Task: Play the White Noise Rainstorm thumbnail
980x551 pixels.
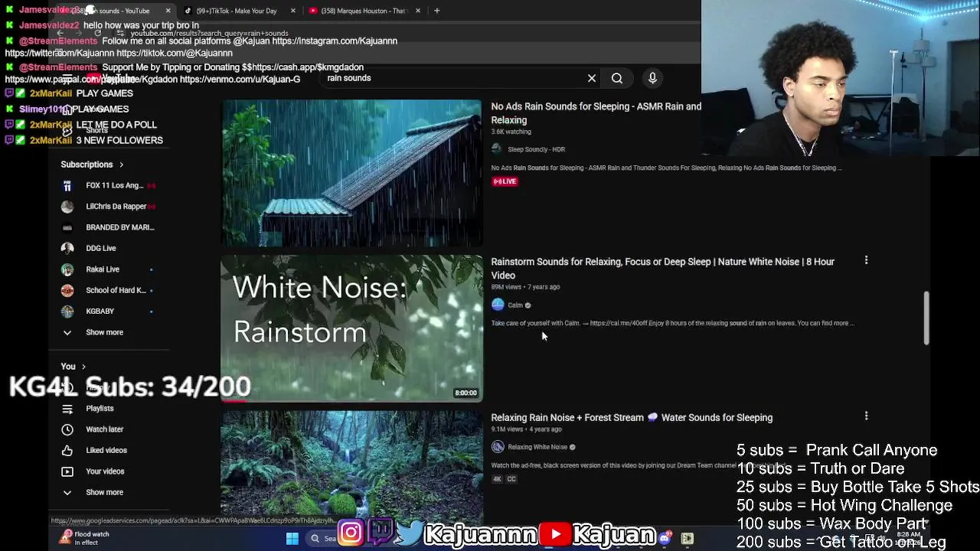Action: click(352, 328)
